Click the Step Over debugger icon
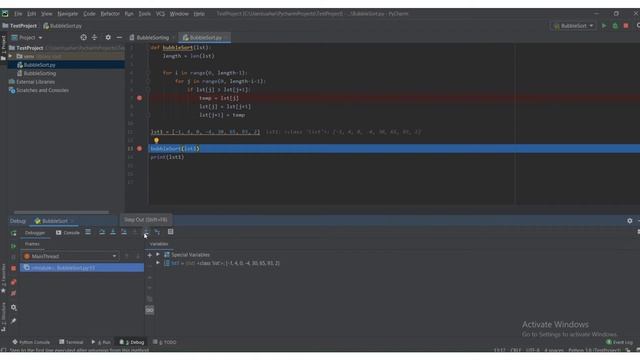Image resolution: width=640 pixels, height=360 pixels. click(102, 232)
